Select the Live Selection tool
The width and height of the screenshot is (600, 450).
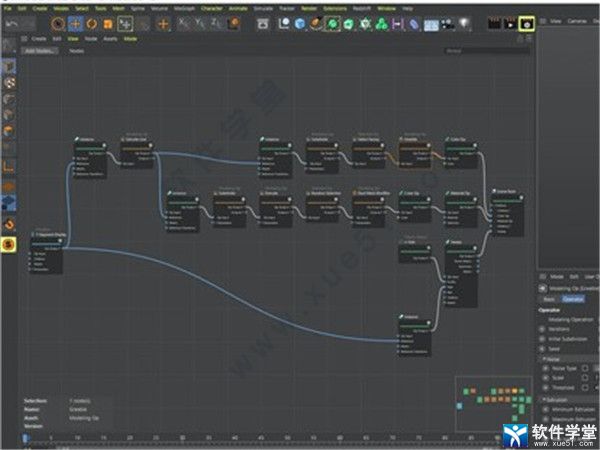pyautogui.click(x=58, y=24)
